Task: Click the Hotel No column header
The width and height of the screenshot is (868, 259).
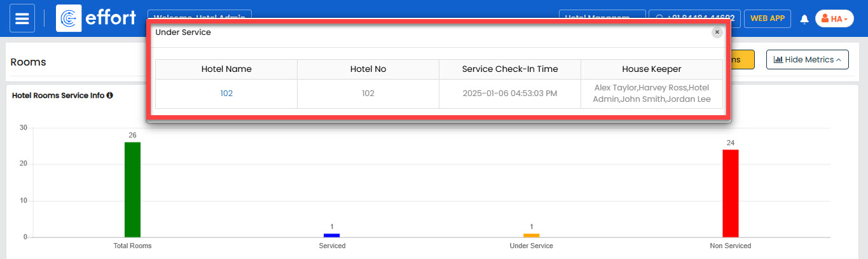Action: point(368,69)
